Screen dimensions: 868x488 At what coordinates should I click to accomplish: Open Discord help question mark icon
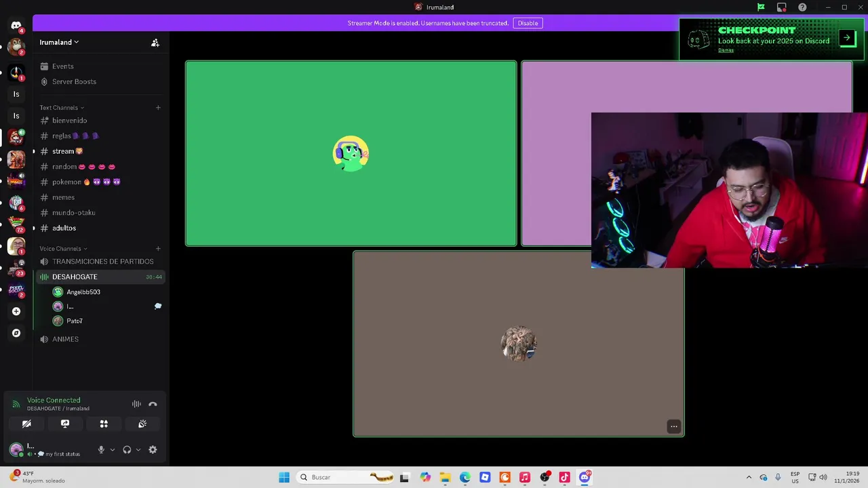[x=802, y=7]
